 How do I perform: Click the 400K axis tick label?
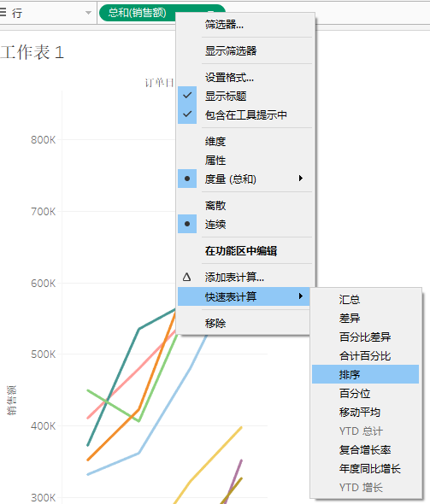43,426
